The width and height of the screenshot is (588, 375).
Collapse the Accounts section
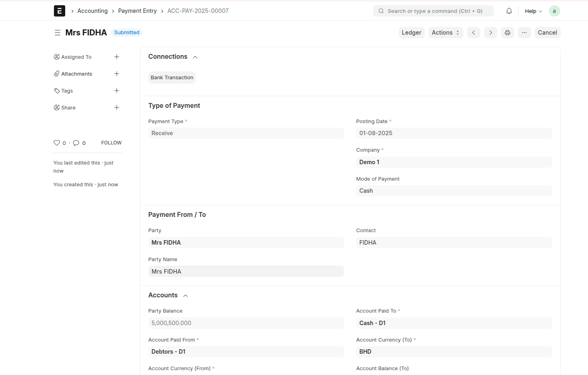[x=186, y=296]
